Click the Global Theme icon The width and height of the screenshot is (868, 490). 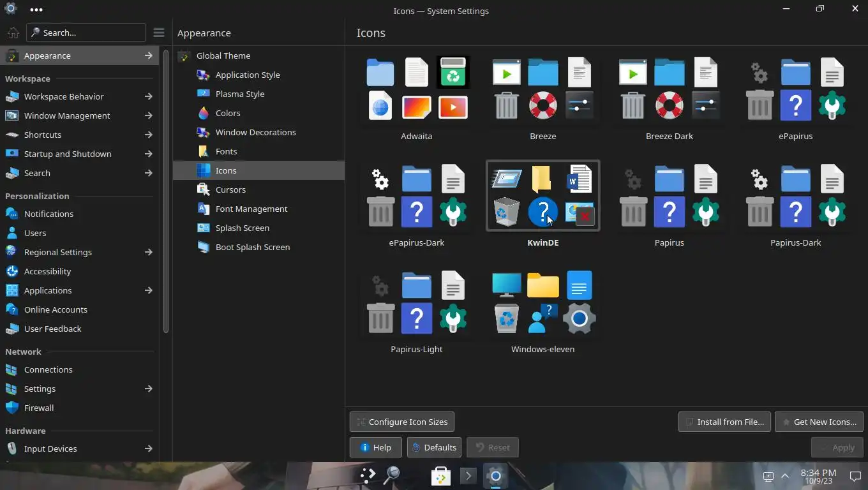coord(184,56)
